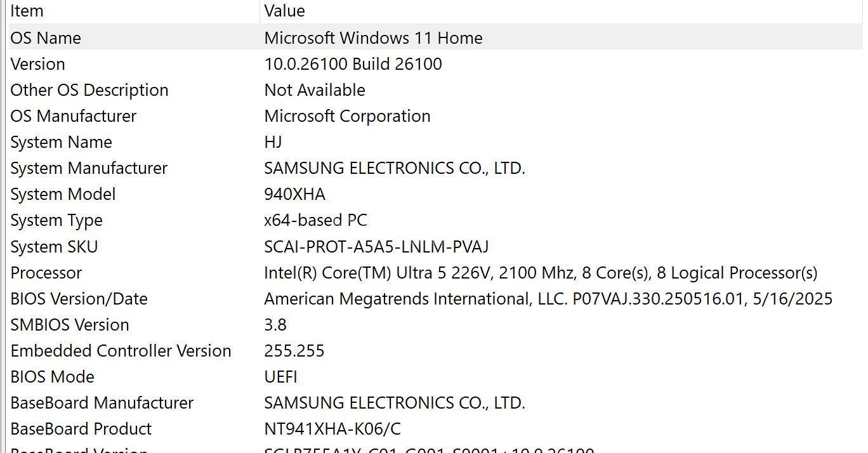
Task: Select the OS Manufacturer row
Action: click(74, 116)
